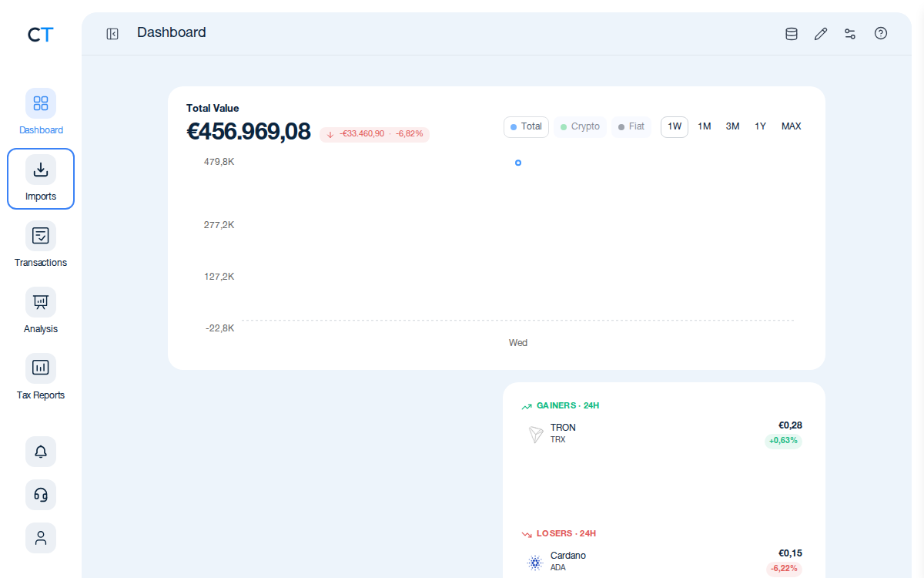Click the 127,2K axis label
The width and height of the screenshot is (924, 578).
pos(219,277)
